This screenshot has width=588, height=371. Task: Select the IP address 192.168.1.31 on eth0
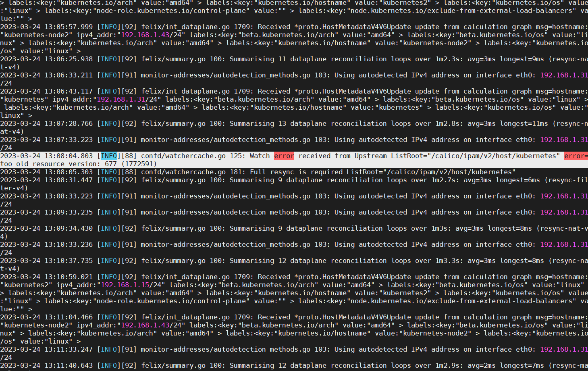(563, 75)
